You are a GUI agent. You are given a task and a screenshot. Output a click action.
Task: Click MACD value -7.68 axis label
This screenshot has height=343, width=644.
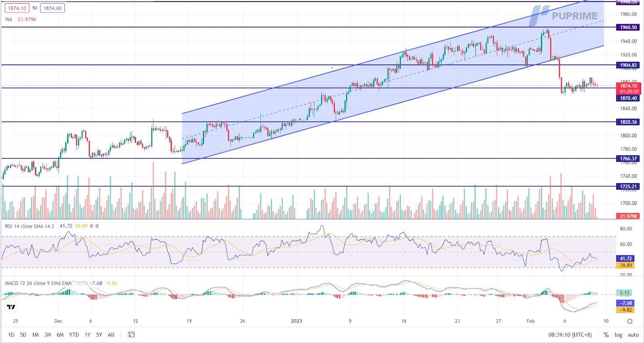click(x=625, y=303)
